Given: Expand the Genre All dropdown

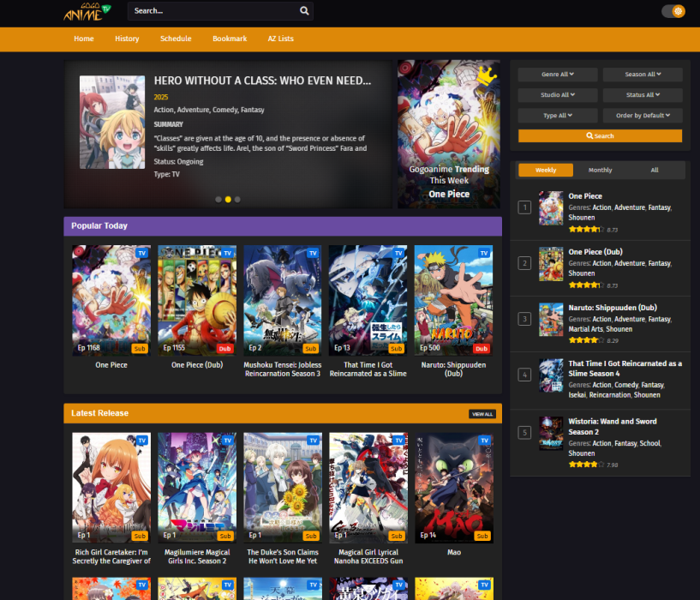Looking at the screenshot, I should click(x=558, y=75).
